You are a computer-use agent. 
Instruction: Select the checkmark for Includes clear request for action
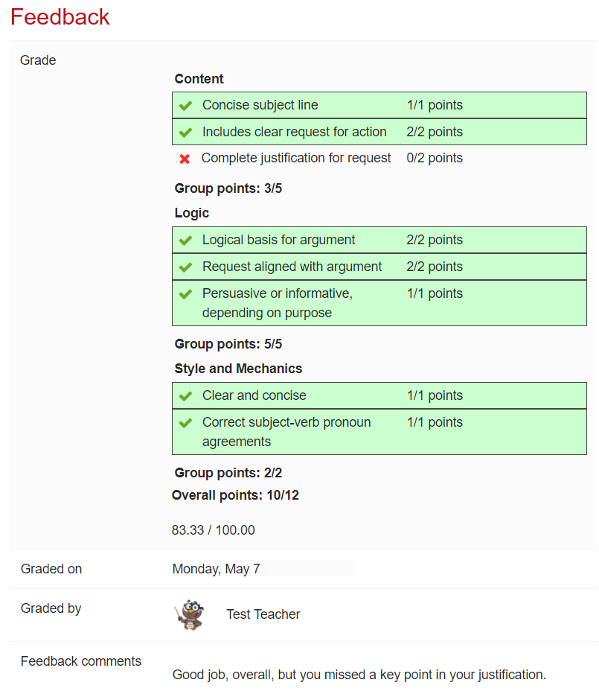point(185,132)
